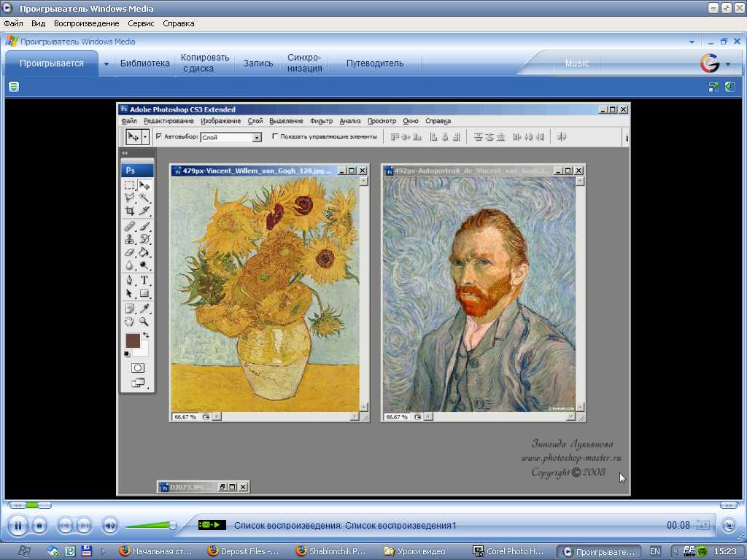Viewport: 747px width, 560px height.
Task: Switch to Corel Photo taskbar window
Action: pos(508,551)
